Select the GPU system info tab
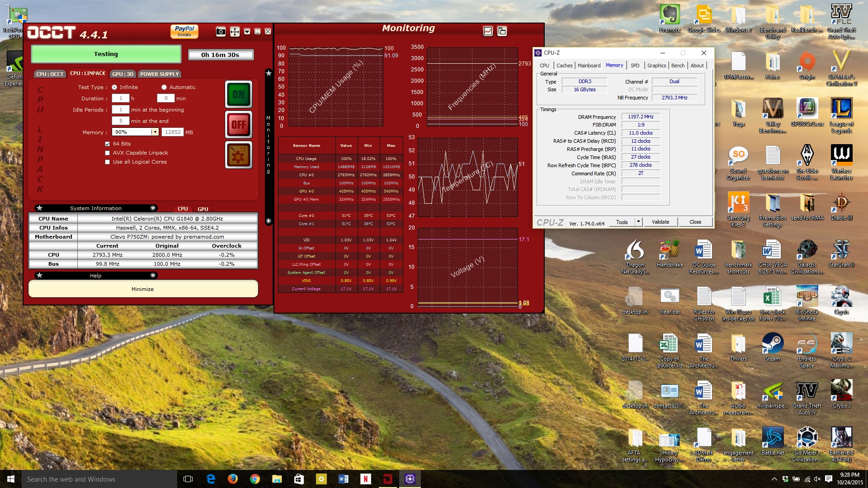 (203, 209)
